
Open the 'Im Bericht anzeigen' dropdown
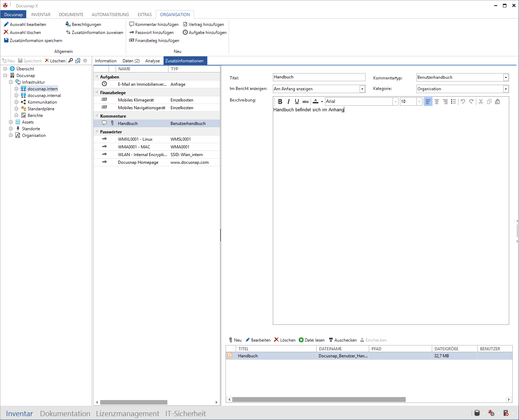point(362,89)
